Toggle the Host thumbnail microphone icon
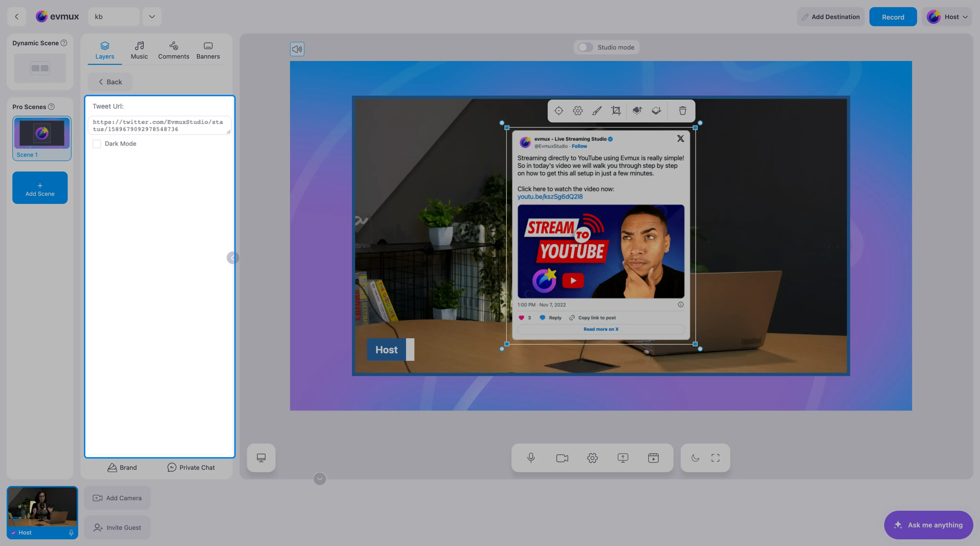 tap(71, 533)
